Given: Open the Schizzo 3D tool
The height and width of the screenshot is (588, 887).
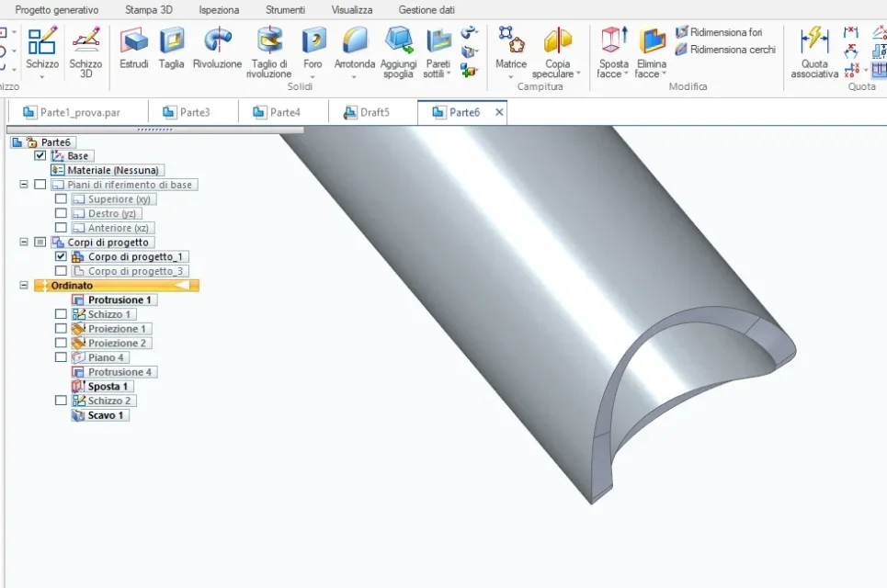Looking at the screenshot, I should tap(86, 52).
